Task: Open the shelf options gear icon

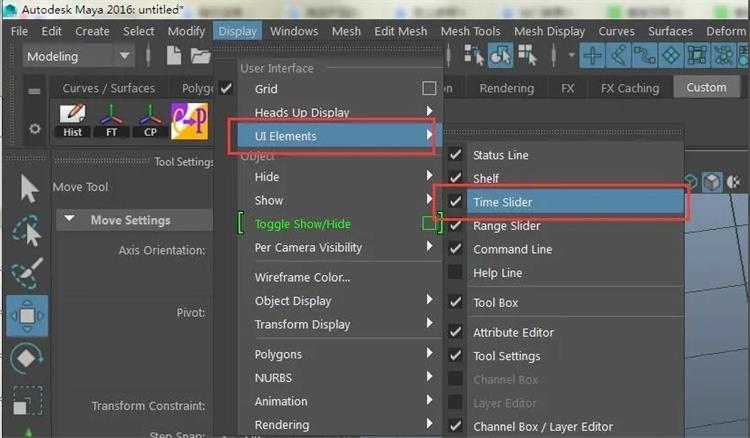Action: (34, 129)
